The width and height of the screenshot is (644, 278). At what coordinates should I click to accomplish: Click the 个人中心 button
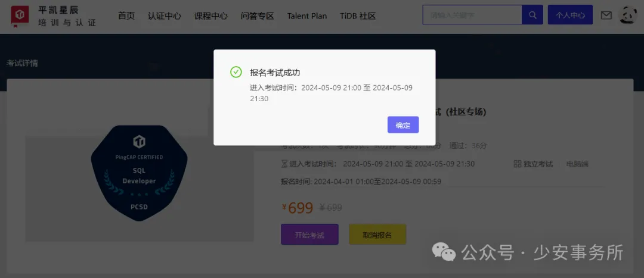(x=570, y=15)
